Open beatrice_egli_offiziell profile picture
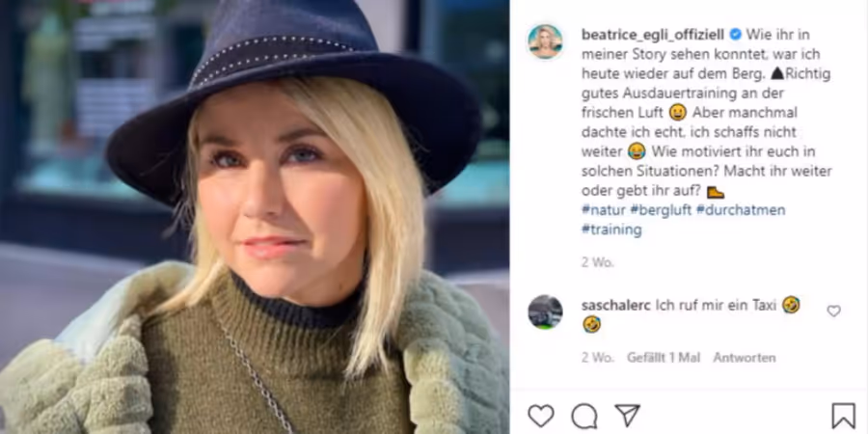This screenshot has width=868, height=434. tap(545, 41)
